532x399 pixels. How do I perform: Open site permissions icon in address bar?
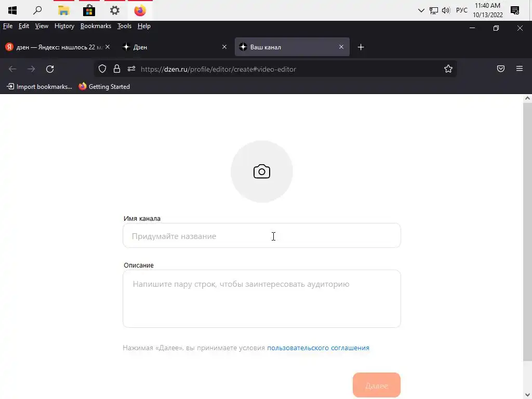tap(131, 69)
